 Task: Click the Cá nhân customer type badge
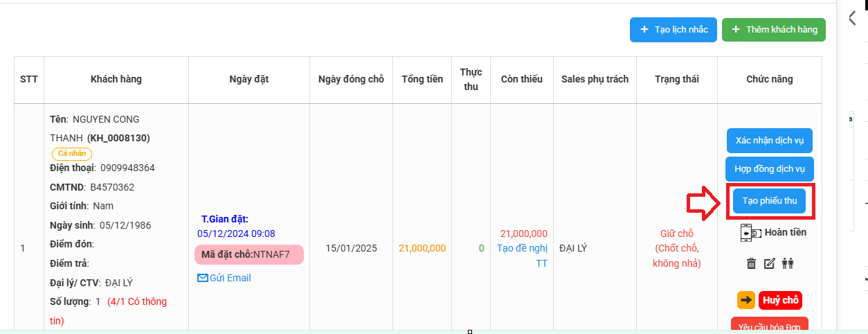pos(72,154)
